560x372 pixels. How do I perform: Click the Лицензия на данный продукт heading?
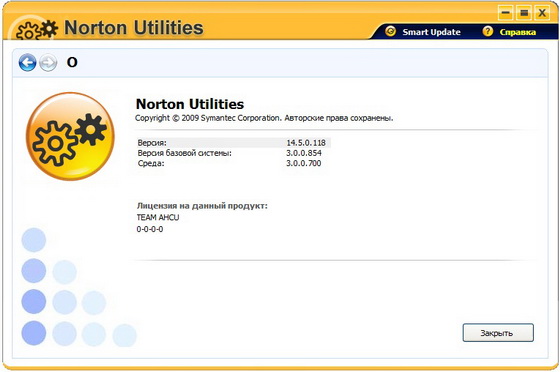coord(202,206)
